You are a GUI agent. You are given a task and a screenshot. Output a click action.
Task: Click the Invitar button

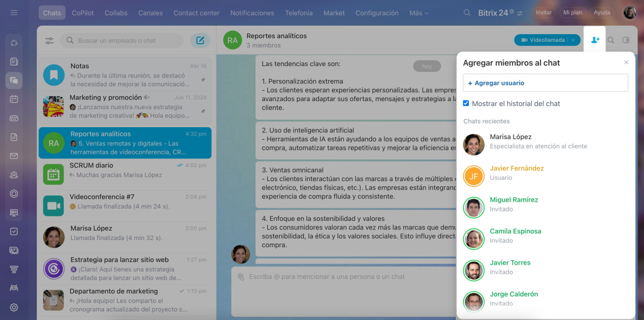click(543, 13)
